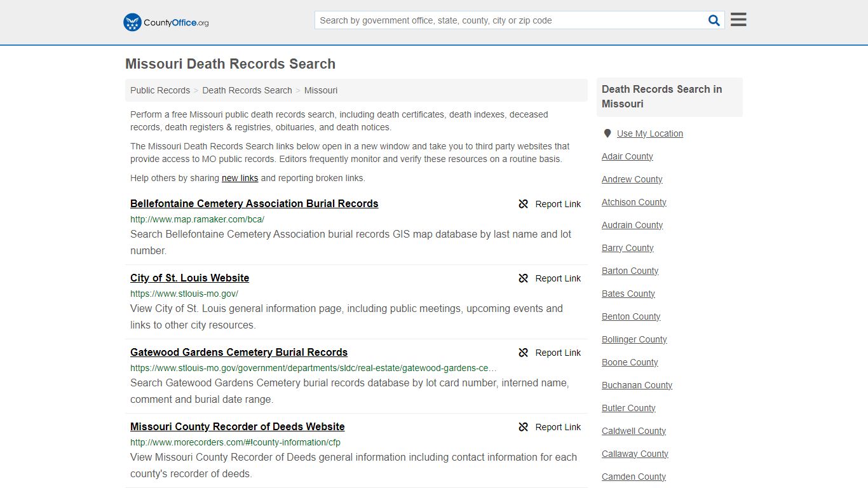
Task: Click the stlouis-mo.gov URL text
Action: pyautogui.click(x=184, y=294)
